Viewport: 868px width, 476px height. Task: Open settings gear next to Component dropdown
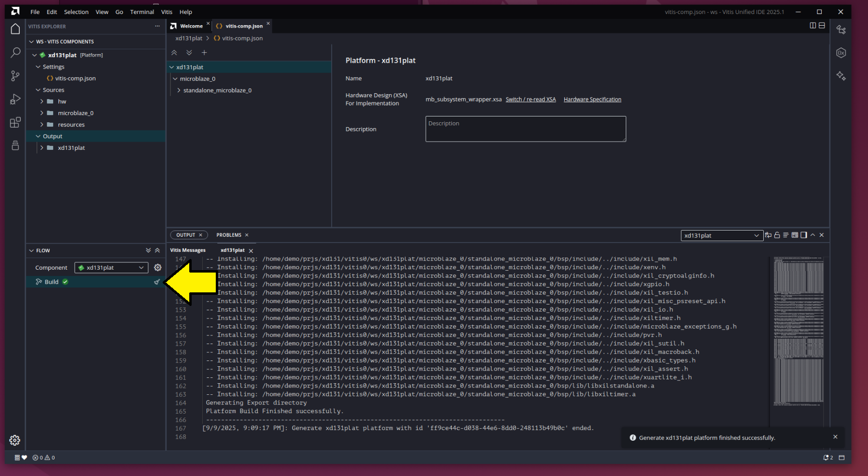(158, 267)
